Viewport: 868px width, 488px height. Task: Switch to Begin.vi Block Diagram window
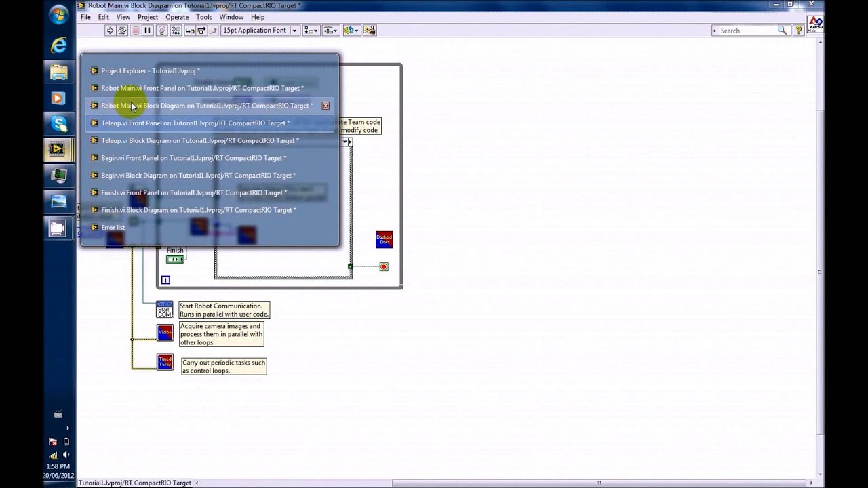click(x=210, y=176)
